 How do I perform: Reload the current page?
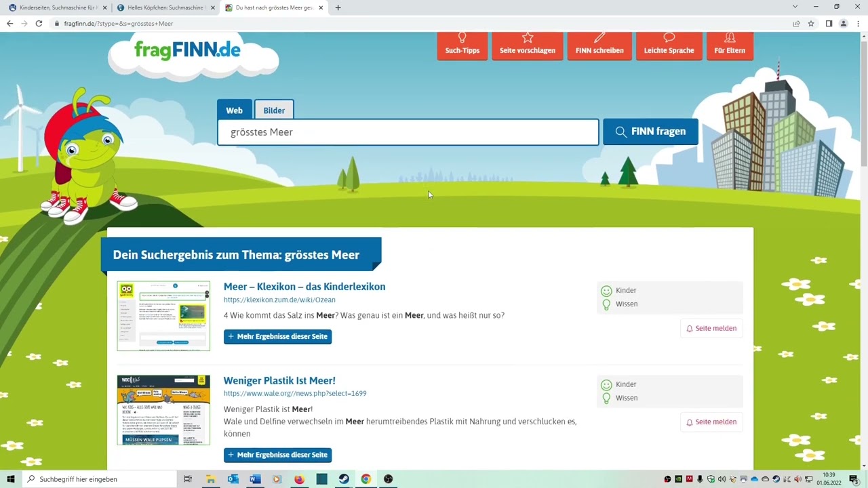point(39,23)
